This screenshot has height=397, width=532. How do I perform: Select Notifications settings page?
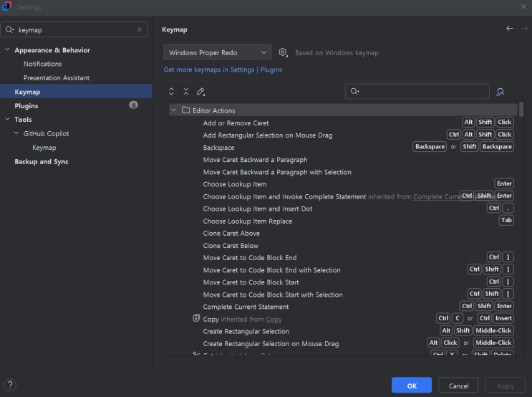tap(42, 64)
